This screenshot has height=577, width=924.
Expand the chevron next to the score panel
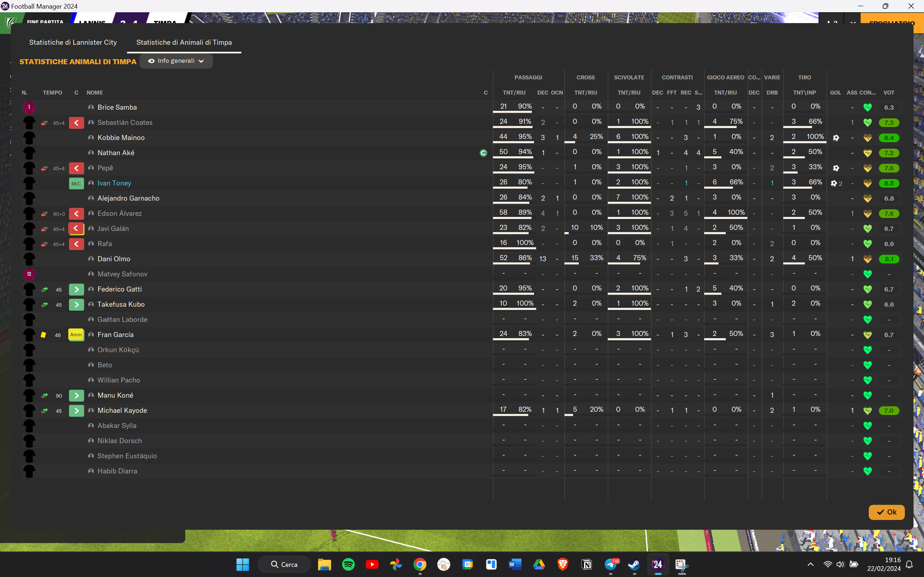coord(853,23)
